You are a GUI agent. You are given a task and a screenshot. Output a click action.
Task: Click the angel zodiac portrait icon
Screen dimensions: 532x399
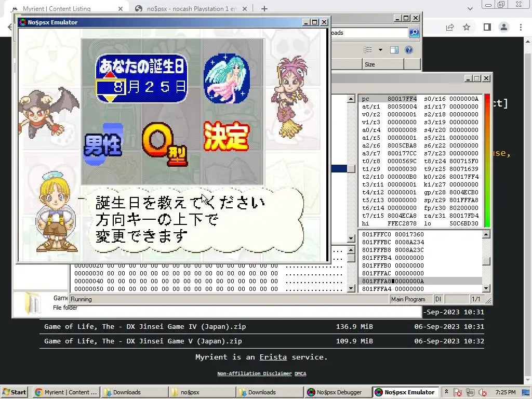tap(227, 78)
